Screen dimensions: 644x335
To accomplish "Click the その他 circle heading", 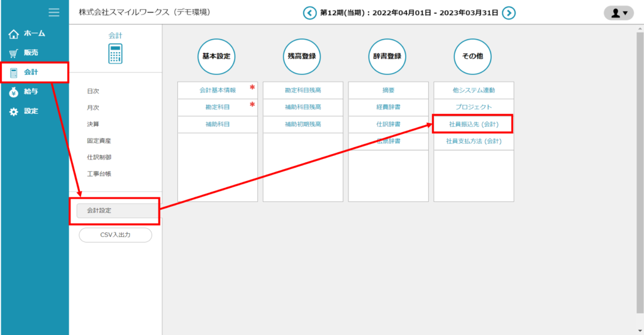I will 473,57.
